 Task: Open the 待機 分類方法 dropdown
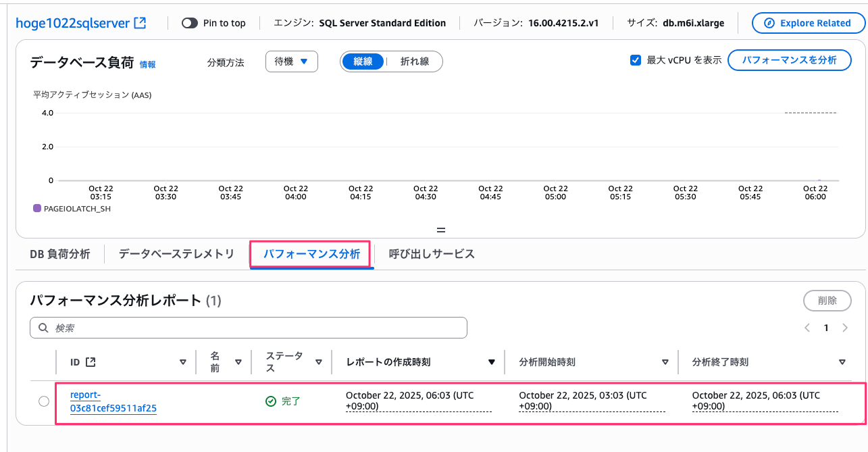291,61
